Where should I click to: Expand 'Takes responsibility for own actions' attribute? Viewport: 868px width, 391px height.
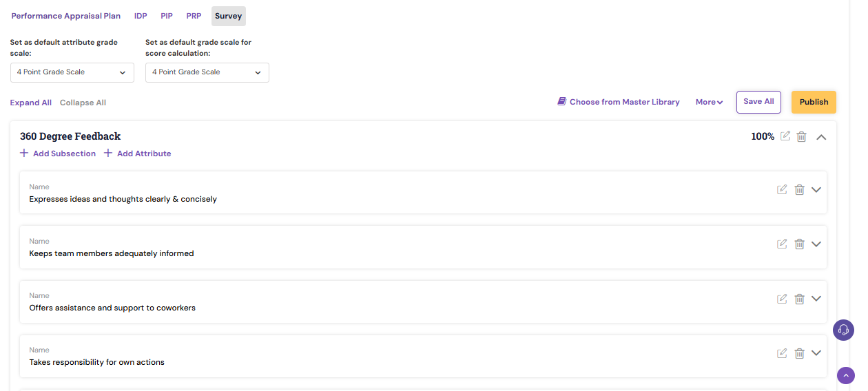pos(816,353)
